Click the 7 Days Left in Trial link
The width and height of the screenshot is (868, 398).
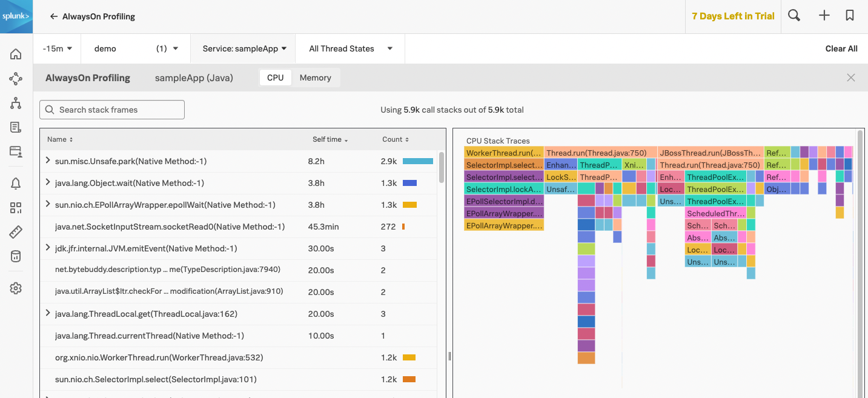[733, 16]
